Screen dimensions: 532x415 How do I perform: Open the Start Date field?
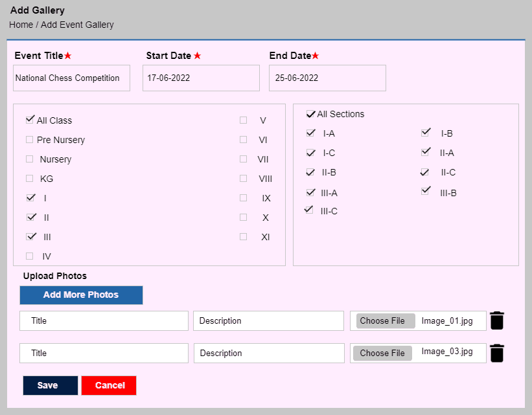click(x=201, y=78)
